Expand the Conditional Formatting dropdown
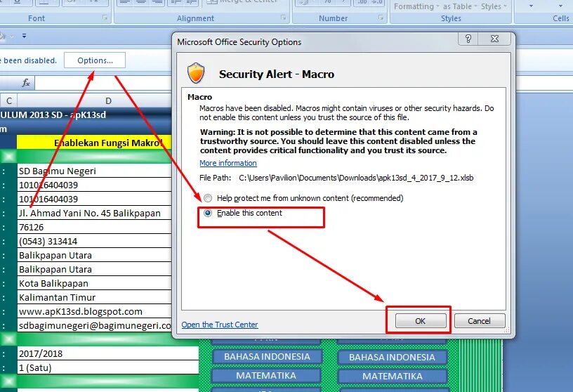Screen dimensions: 573x392 click(x=437, y=6)
